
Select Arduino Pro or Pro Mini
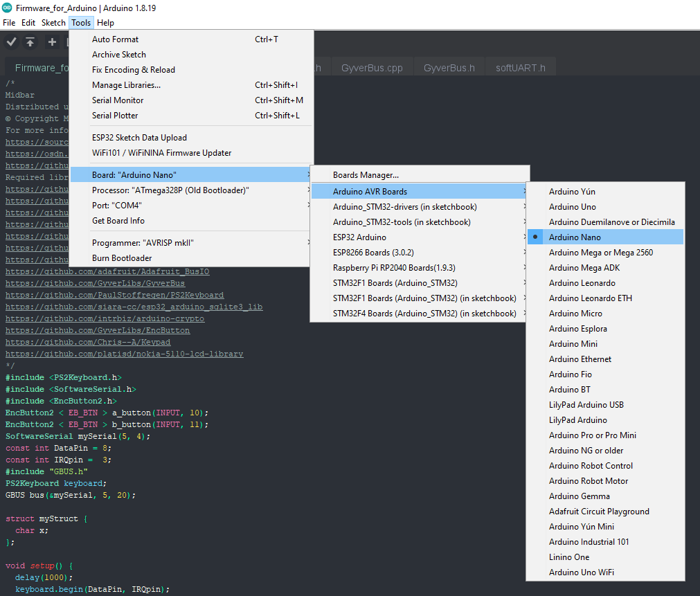pyautogui.click(x=605, y=435)
